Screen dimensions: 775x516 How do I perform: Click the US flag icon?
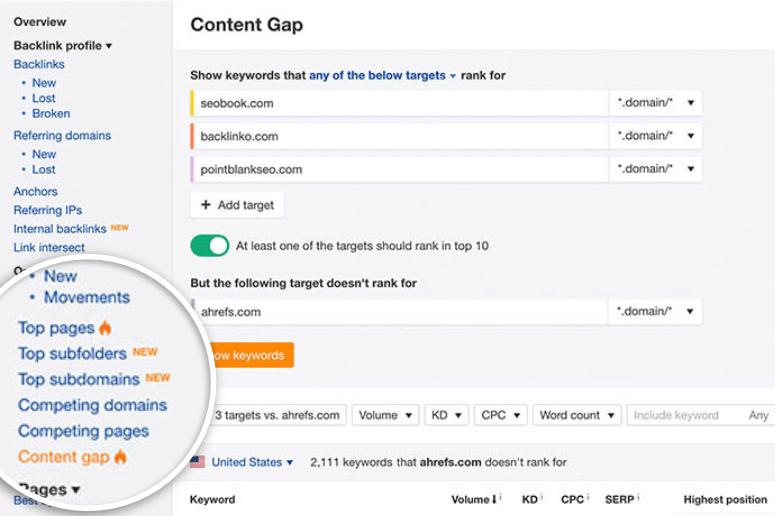point(197,462)
